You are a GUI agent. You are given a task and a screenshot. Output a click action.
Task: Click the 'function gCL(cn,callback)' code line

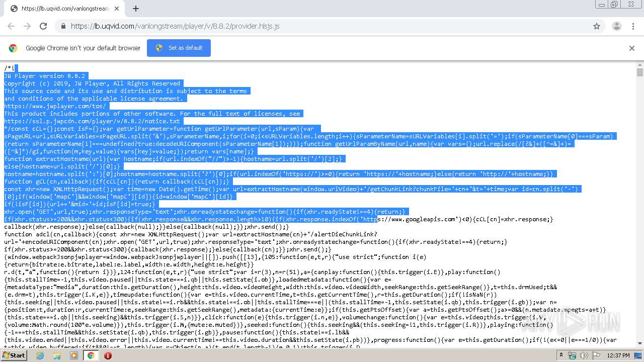click(117, 182)
